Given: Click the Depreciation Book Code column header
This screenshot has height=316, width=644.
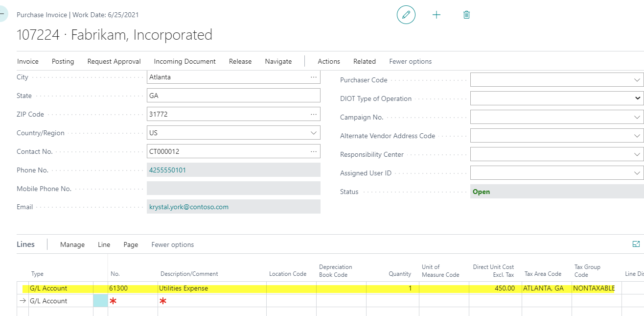Looking at the screenshot, I should [x=336, y=271].
